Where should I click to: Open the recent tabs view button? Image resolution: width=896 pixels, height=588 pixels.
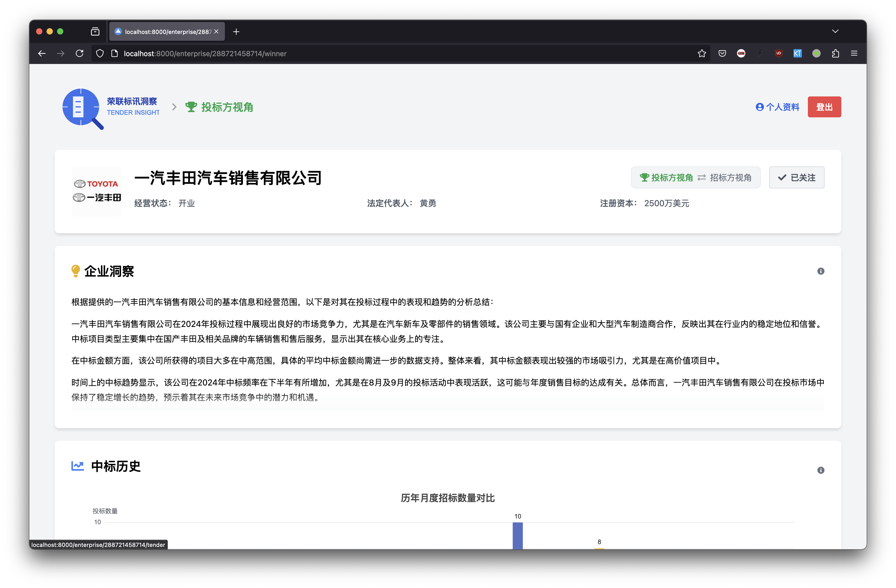coord(95,32)
